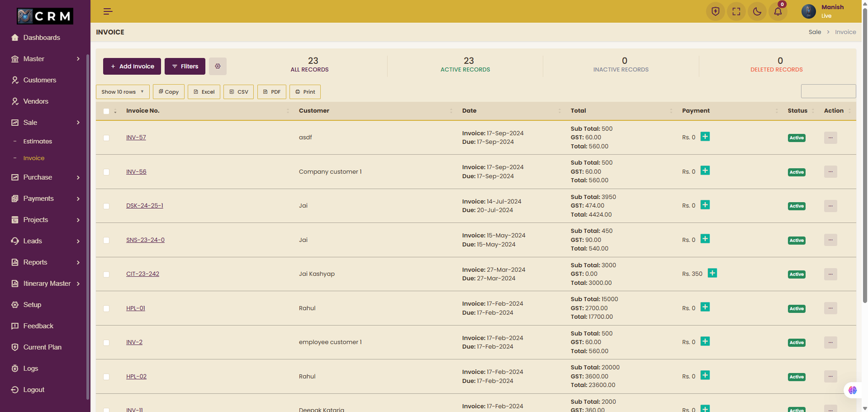Add payment for invoice DSK-24-25-1
Viewport: 868px width, 412px height.
click(705, 205)
